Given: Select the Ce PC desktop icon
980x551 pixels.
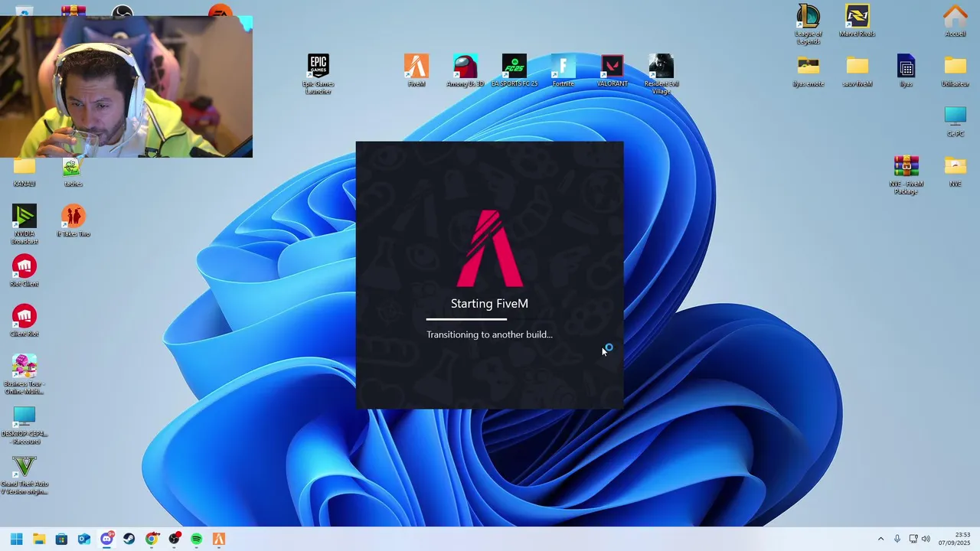Looking at the screenshot, I should (x=955, y=121).
